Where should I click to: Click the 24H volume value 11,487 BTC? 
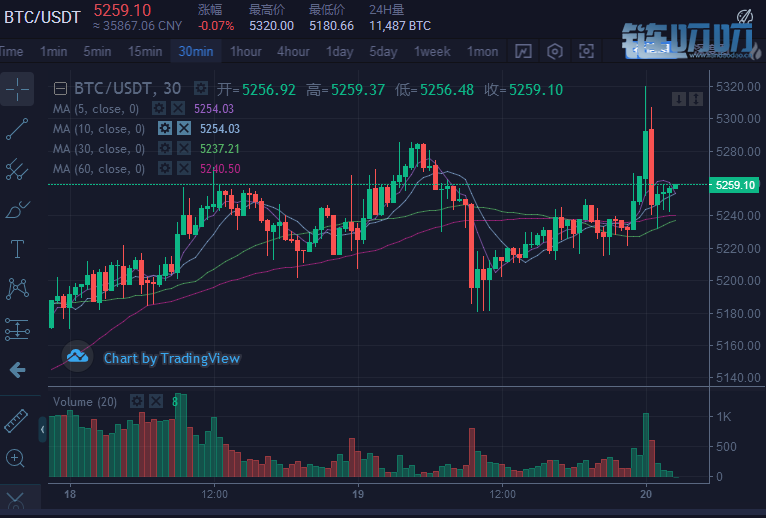[x=400, y=26]
